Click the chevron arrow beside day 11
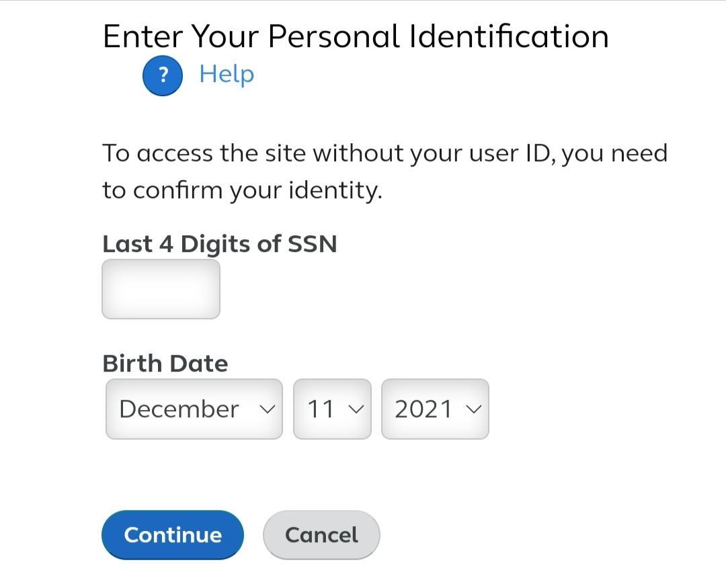 [356, 409]
